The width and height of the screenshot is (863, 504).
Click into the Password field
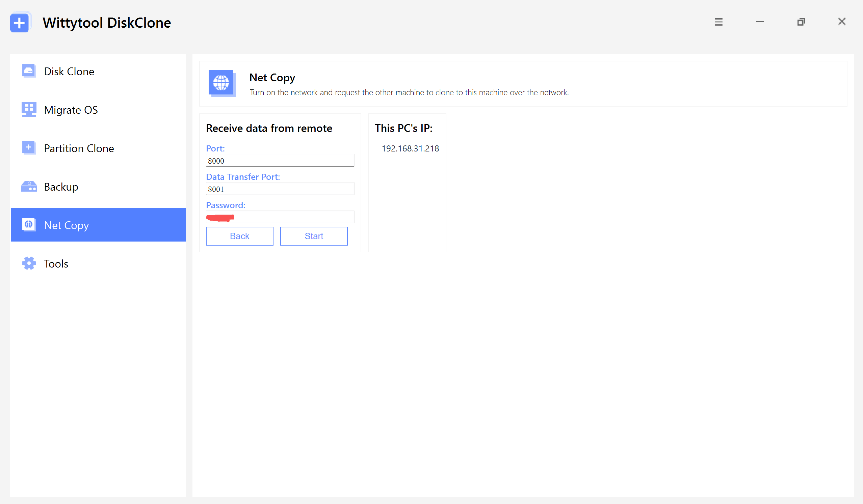pos(280,217)
